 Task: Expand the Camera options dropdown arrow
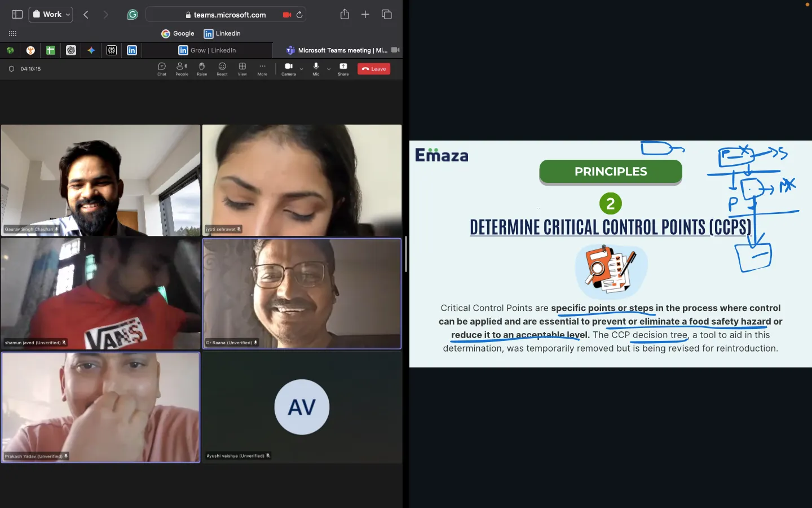(302, 69)
